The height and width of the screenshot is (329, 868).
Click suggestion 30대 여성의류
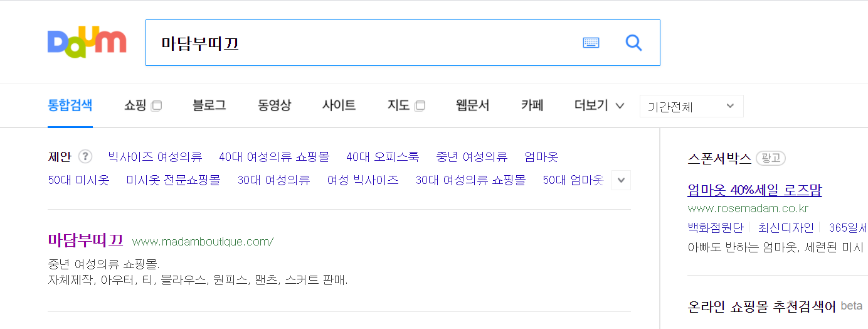[x=273, y=180]
